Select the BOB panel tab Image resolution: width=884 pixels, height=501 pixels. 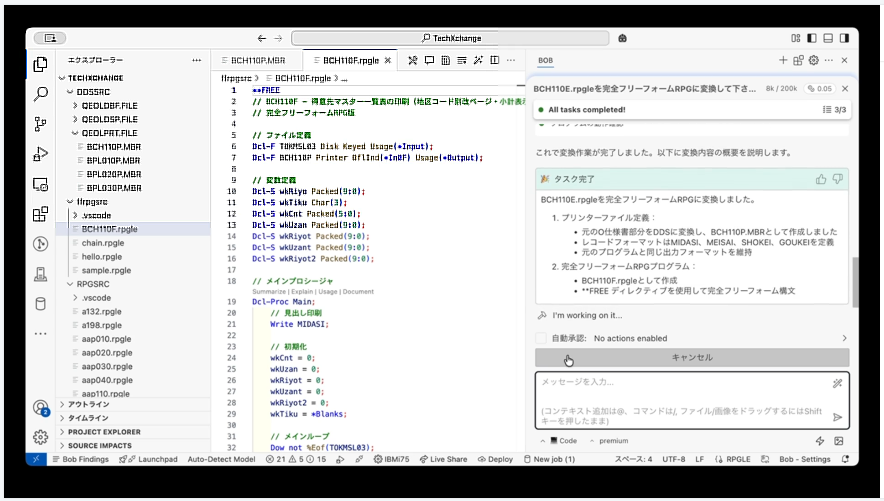pyautogui.click(x=545, y=60)
